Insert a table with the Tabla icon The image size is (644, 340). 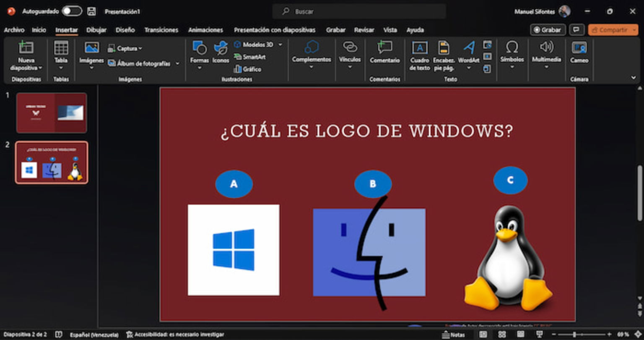click(61, 47)
